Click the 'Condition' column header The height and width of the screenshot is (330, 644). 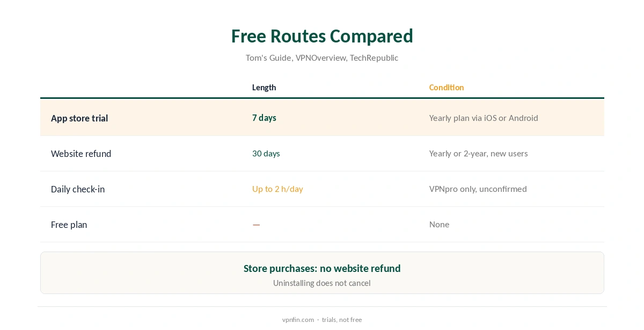coord(447,87)
